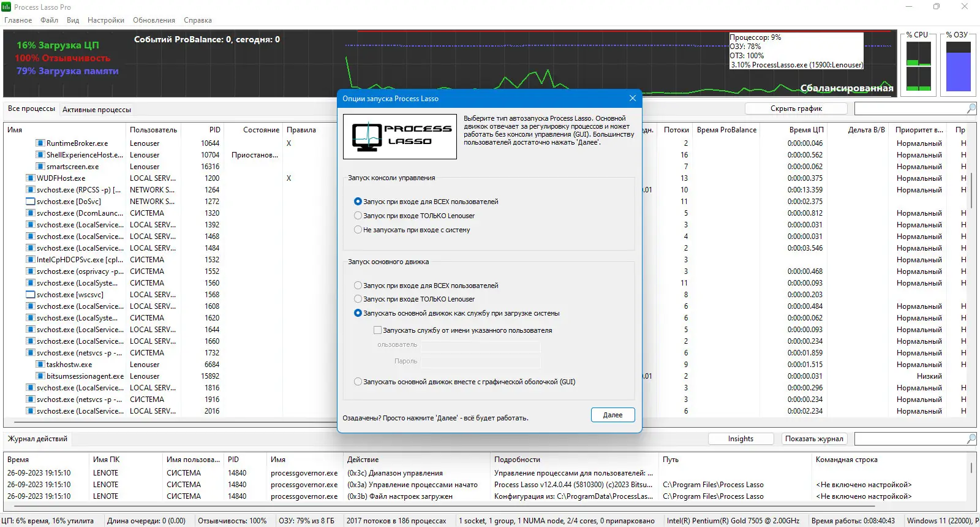The width and height of the screenshot is (980, 527).
Task: Open the Файл menu
Action: pyautogui.click(x=50, y=20)
